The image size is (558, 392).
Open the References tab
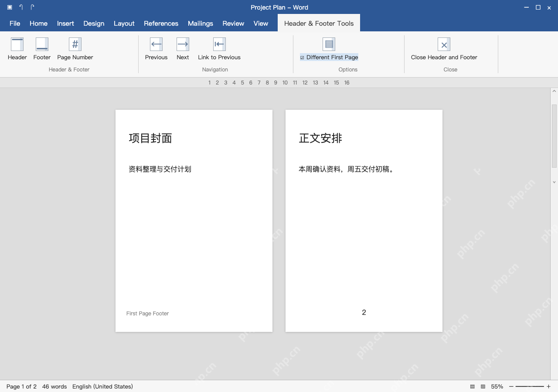click(161, 24)
